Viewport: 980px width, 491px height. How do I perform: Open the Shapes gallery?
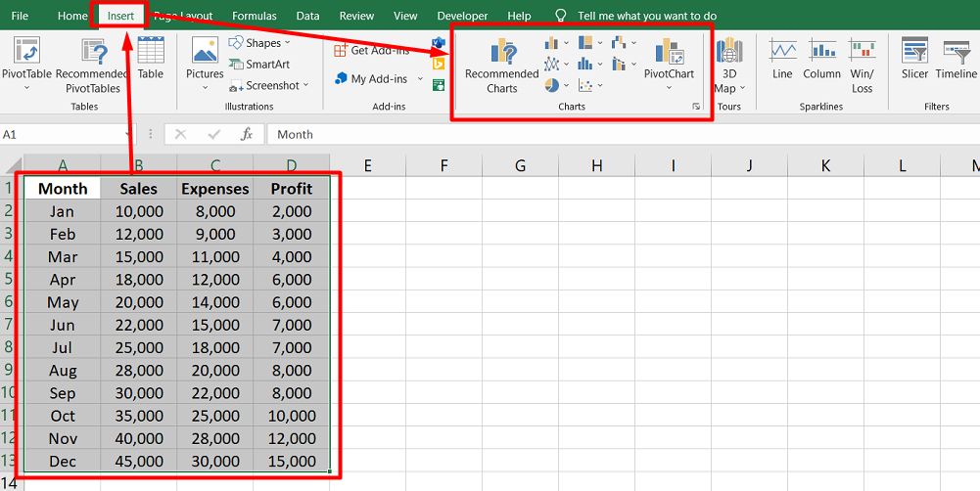click(x=259, y=42)
